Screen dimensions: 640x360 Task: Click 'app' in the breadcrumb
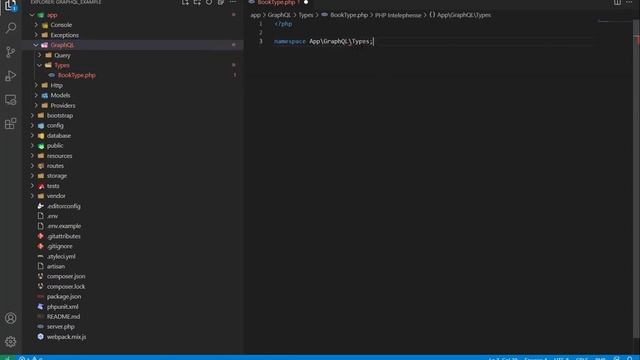[256, 15]
